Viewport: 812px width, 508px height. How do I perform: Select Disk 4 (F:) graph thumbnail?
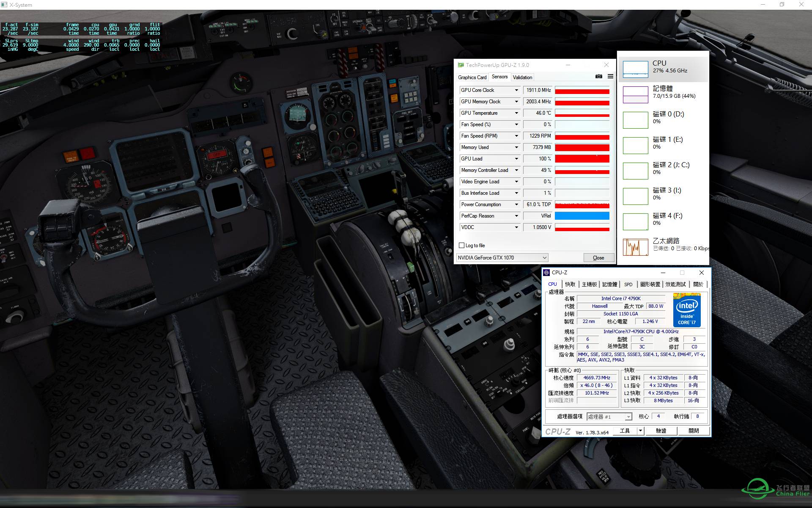coord(635,221)
